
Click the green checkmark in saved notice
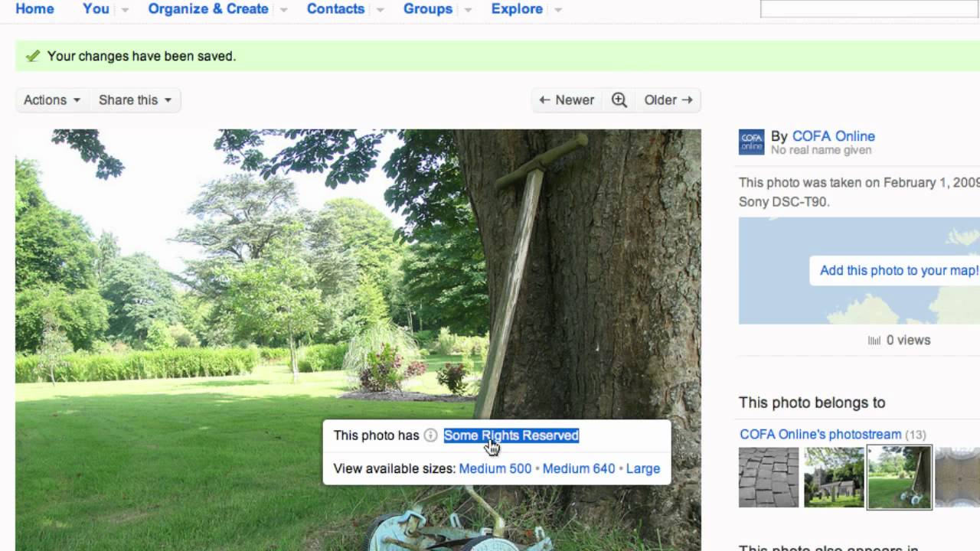[33, 56]
